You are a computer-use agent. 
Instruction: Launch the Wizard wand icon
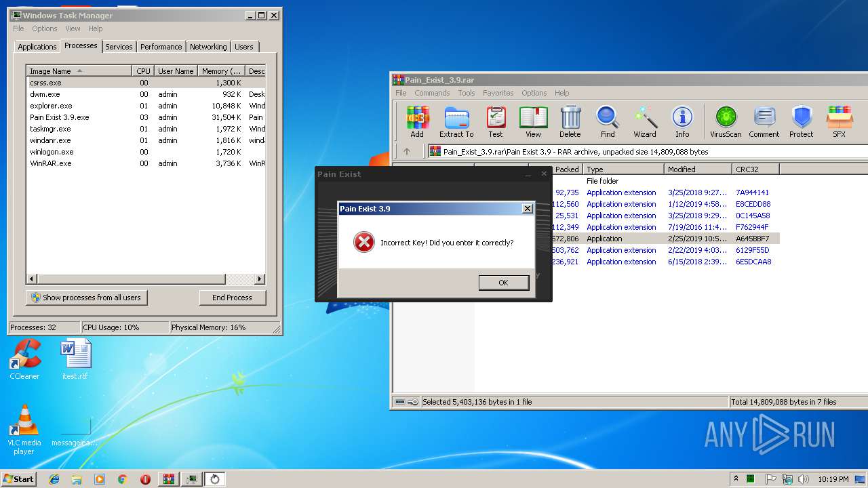(645, 122)
